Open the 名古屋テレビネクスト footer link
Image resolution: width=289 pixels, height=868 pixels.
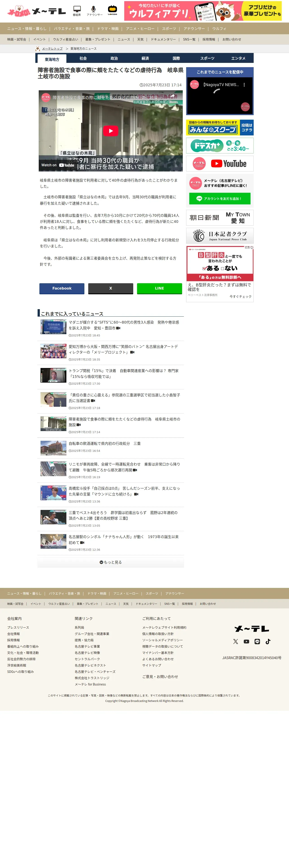[x=90, y=665]
